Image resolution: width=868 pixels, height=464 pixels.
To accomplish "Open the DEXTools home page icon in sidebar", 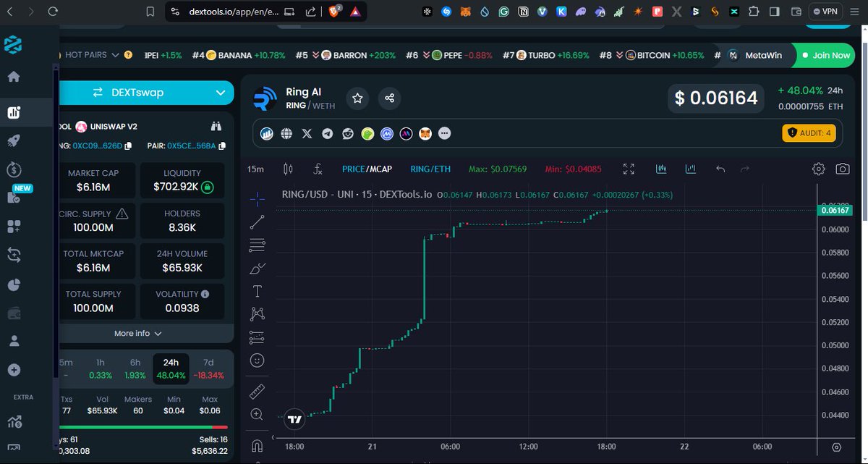I will coord(14,77).
